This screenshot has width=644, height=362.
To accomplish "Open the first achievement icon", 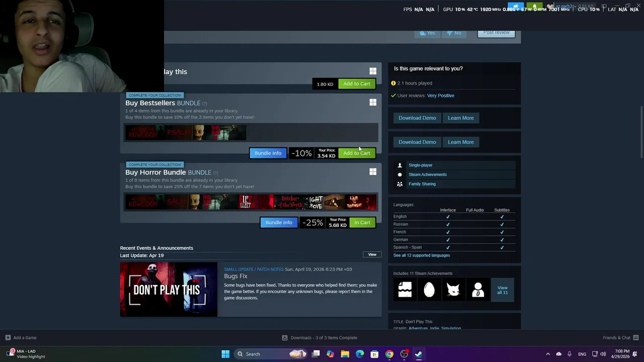I will tap(405, 290).
